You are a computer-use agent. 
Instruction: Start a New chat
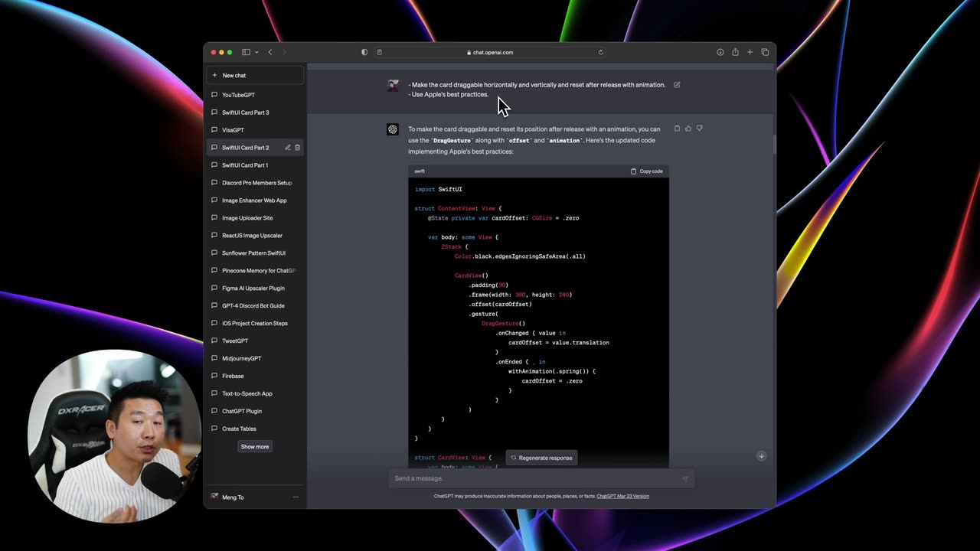pyautogui.click(x=256, y=75)
